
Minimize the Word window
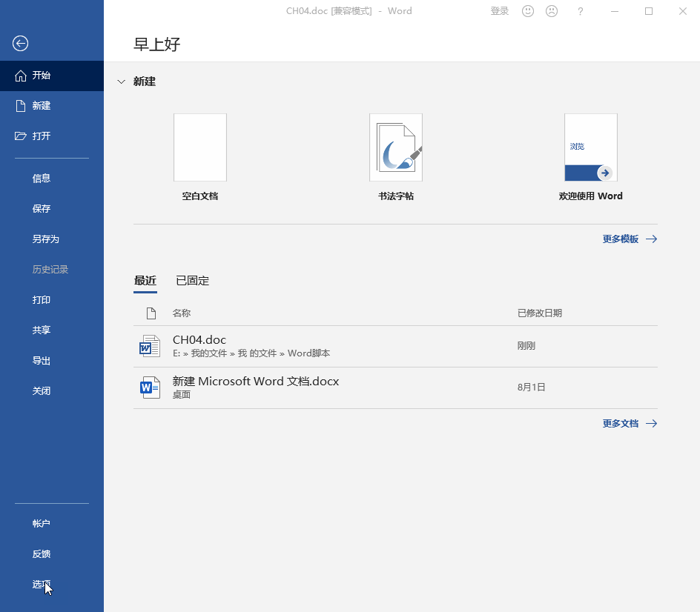coord(615,11)
